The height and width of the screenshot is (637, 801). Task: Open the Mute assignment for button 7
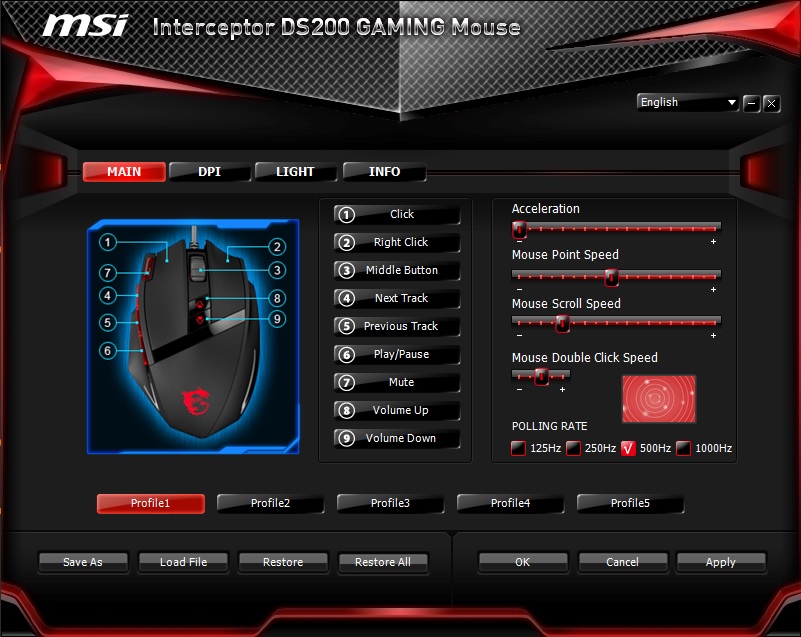click(x=397, y=383)
